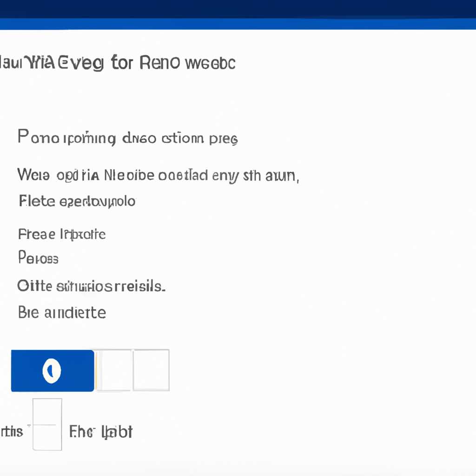Open the 'Freae Irpoite' item
Viewport: 476px width, 476px height.
click(62, 234)
